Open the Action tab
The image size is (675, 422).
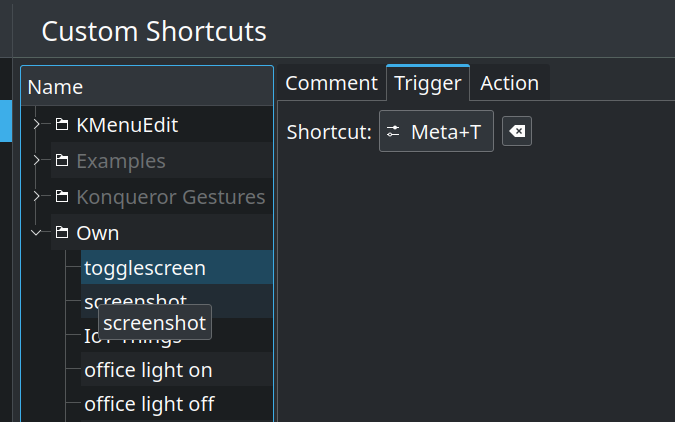(x=509, y=83)
